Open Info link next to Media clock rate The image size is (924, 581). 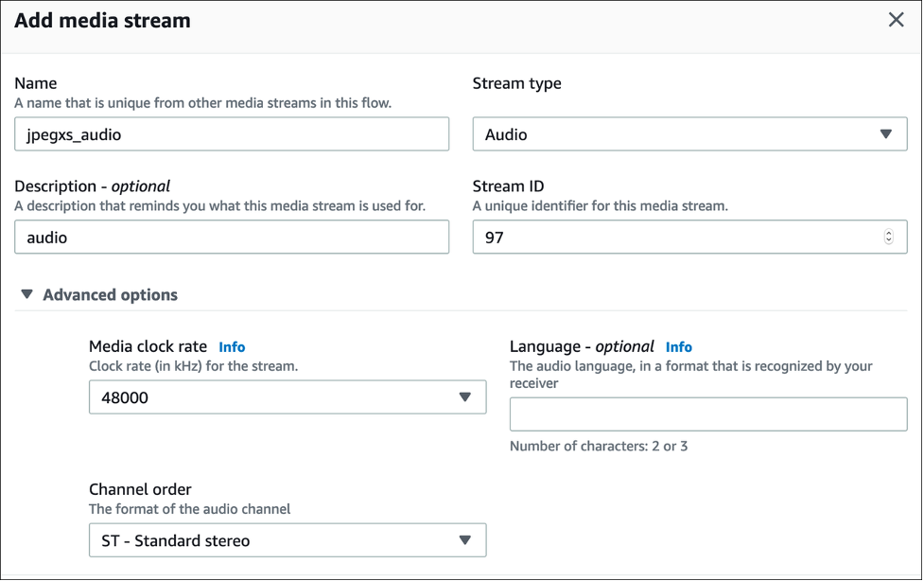tap(232, 347)
